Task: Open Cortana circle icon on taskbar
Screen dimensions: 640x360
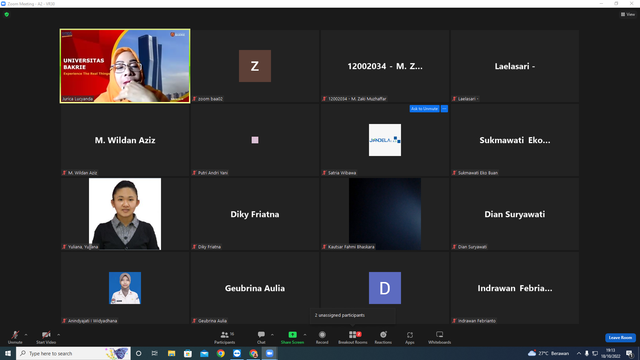Action: point(138,353)
